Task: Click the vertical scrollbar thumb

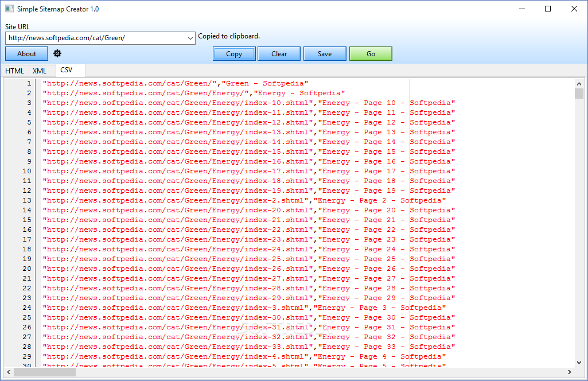Action: pos(579,94)
